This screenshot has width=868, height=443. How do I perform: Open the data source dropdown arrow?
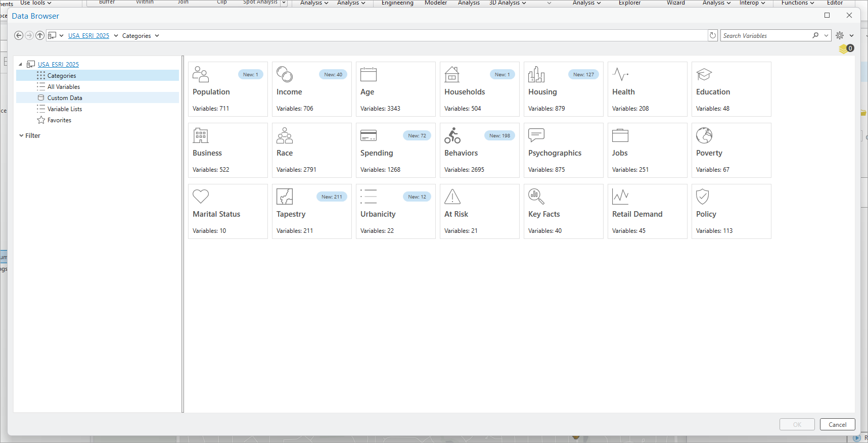coord(61,36)
